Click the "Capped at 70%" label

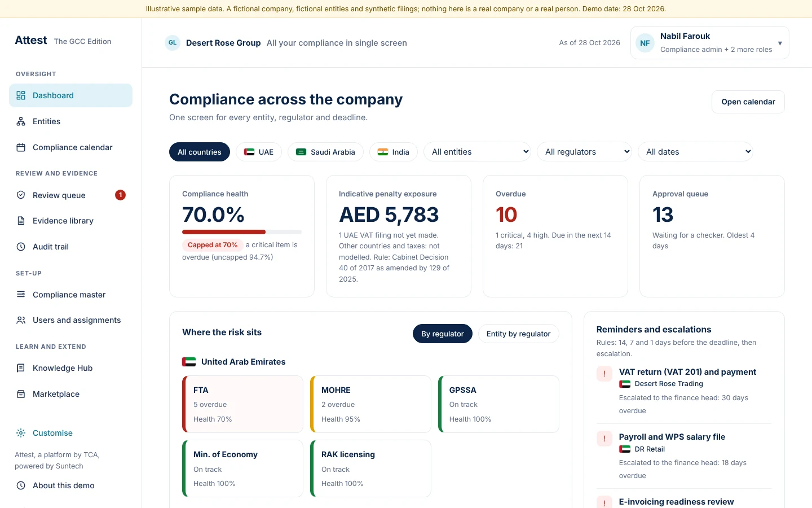(x=213, y=245)
